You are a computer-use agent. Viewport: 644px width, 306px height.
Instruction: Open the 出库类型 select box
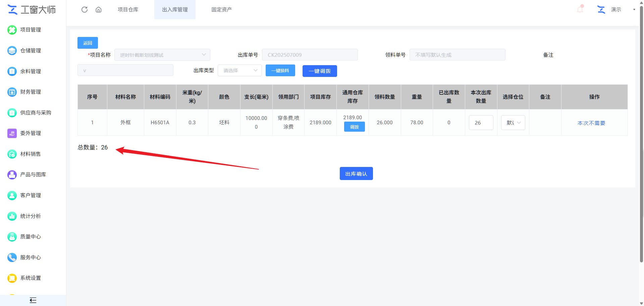240,71
